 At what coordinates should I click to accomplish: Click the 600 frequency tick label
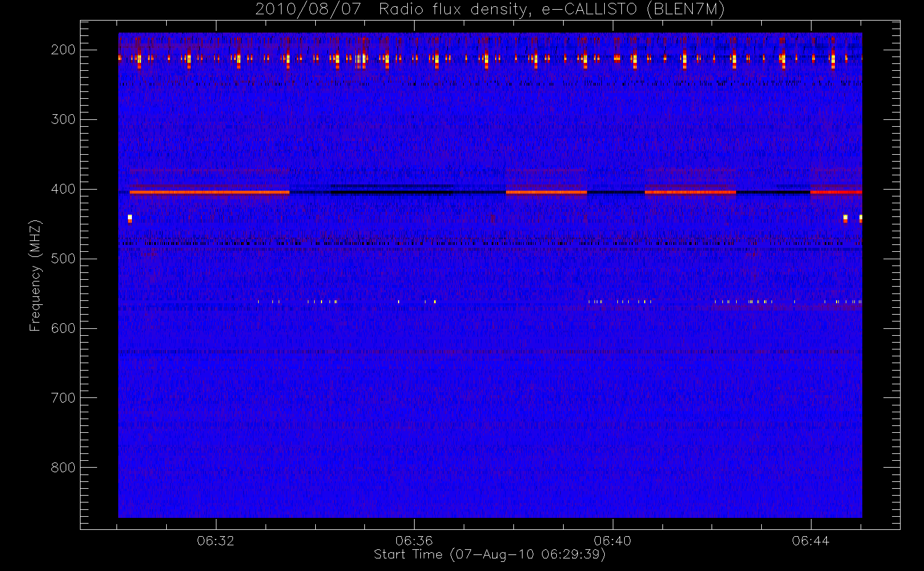(x=63, y=328)
